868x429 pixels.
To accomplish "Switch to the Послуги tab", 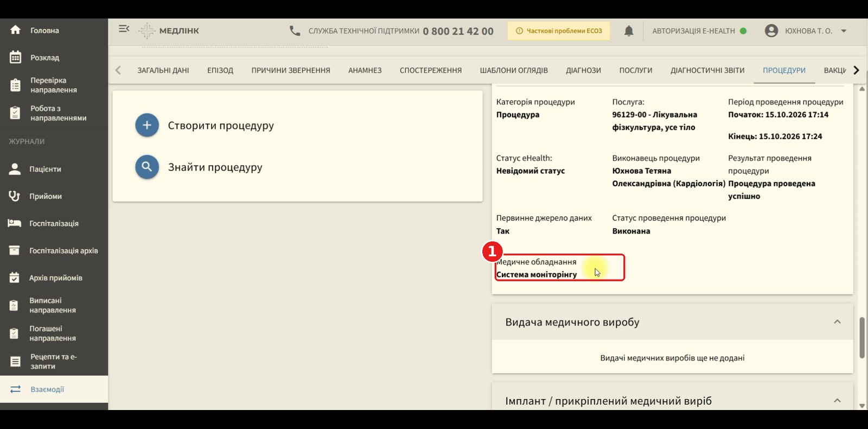I will 636,71.
